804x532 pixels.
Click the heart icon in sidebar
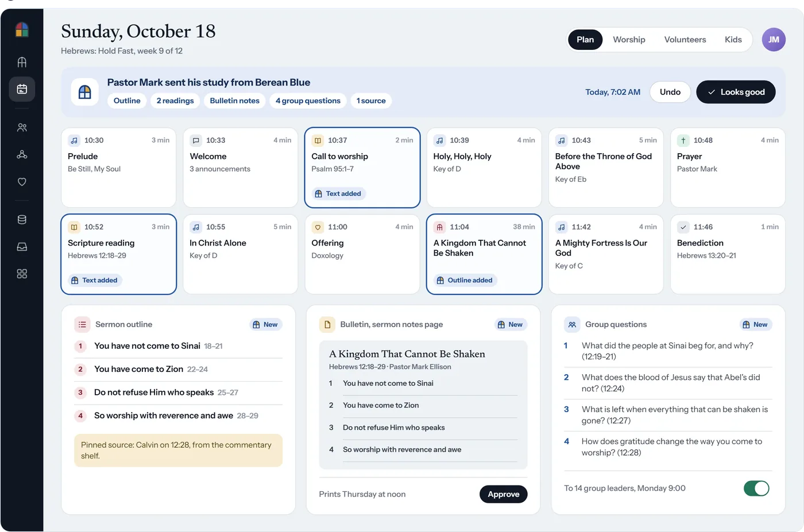click(22, 182)
